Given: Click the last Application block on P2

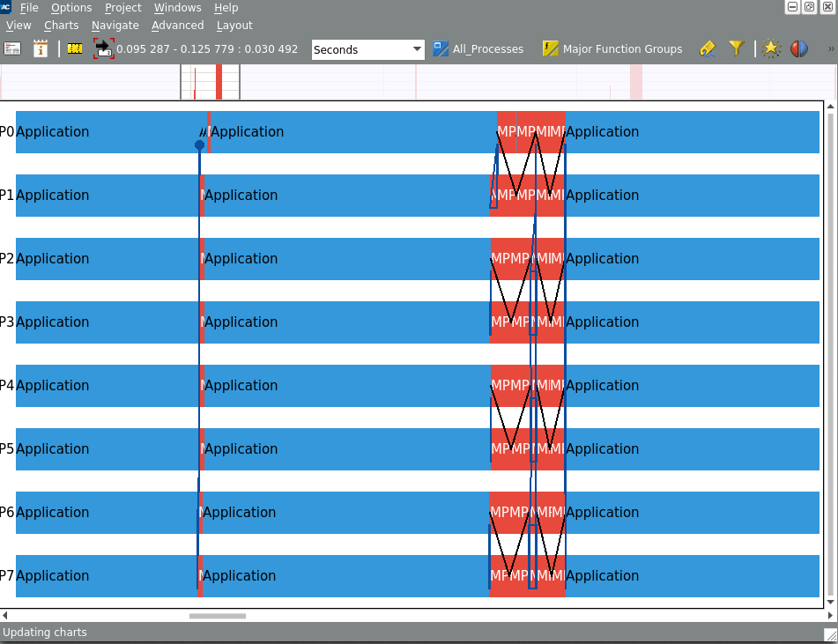Looking at the screenshot, I should point(692,259).
